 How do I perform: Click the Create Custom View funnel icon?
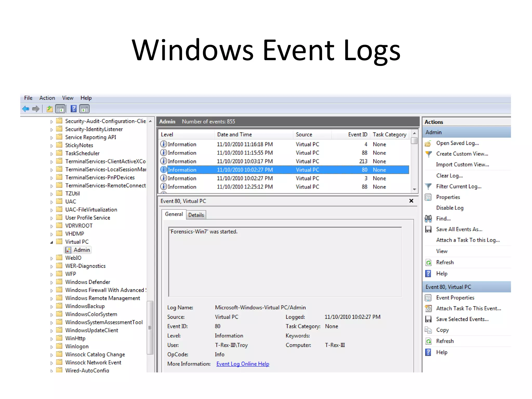click(x=428, y=154)
